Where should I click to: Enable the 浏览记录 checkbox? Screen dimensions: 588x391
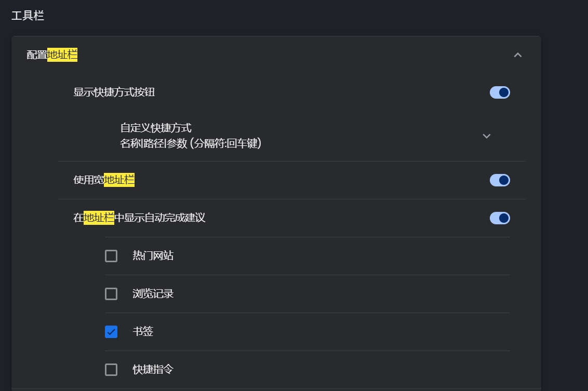[111, 294]
